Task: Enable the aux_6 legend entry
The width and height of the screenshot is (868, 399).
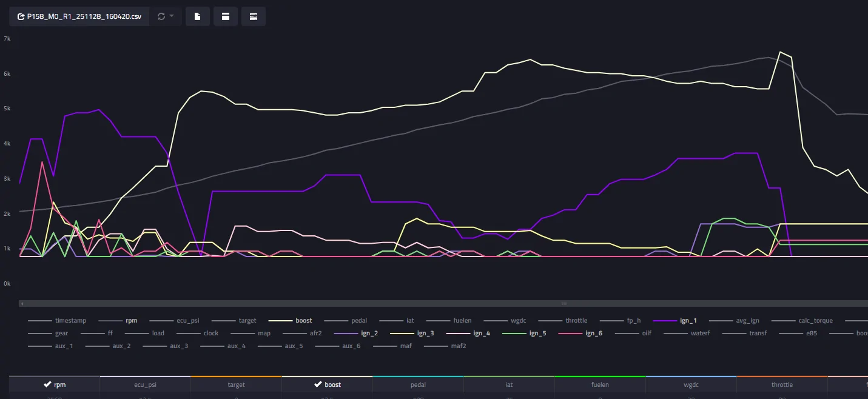Action: [338, 346]
